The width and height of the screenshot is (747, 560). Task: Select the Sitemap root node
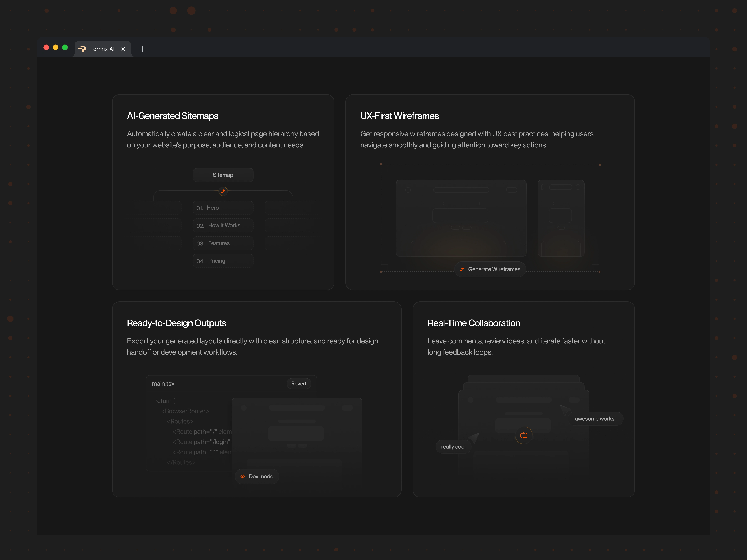click(x=223, y=175)
